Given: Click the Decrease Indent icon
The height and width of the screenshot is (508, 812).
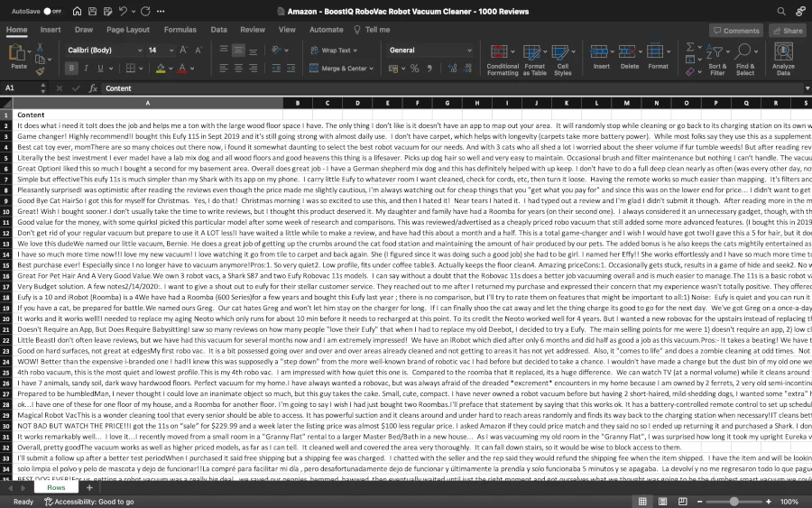Looking at the screenshot, I should (276, 68).
